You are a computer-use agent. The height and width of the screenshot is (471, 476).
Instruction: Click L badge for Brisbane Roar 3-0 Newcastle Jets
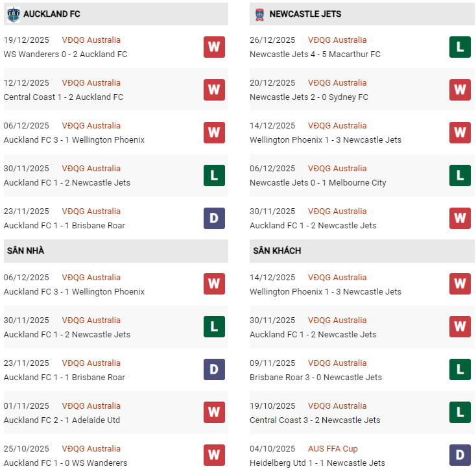coord(460,370)
